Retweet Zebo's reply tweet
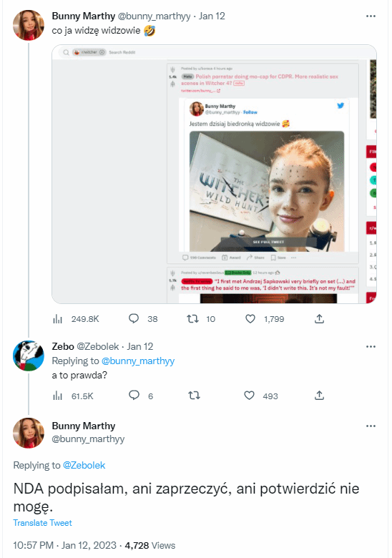 (x=194, y=396)
